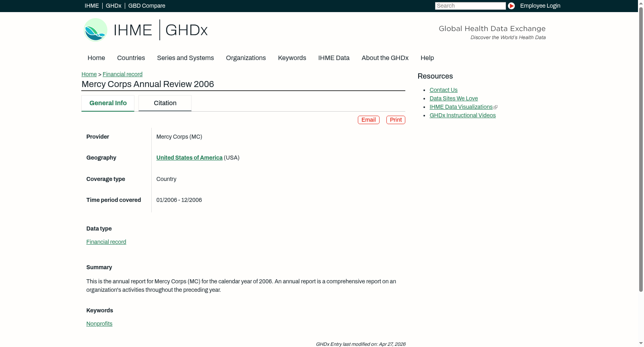Viewport: 644px width, 347px height.
Task: Click the Mercy Corps (MC) provider value
Action: click(x=179, y=137)
